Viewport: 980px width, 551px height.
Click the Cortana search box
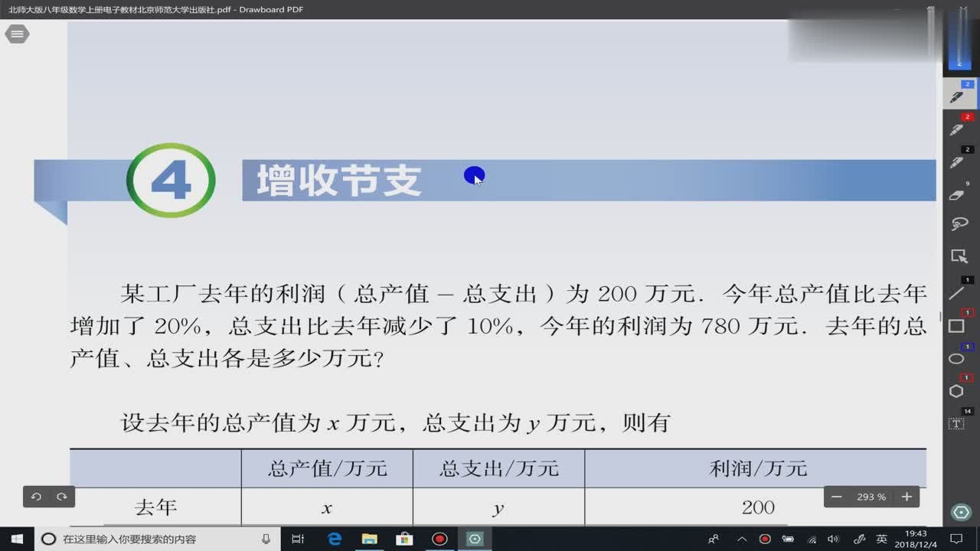click(157, 539)
